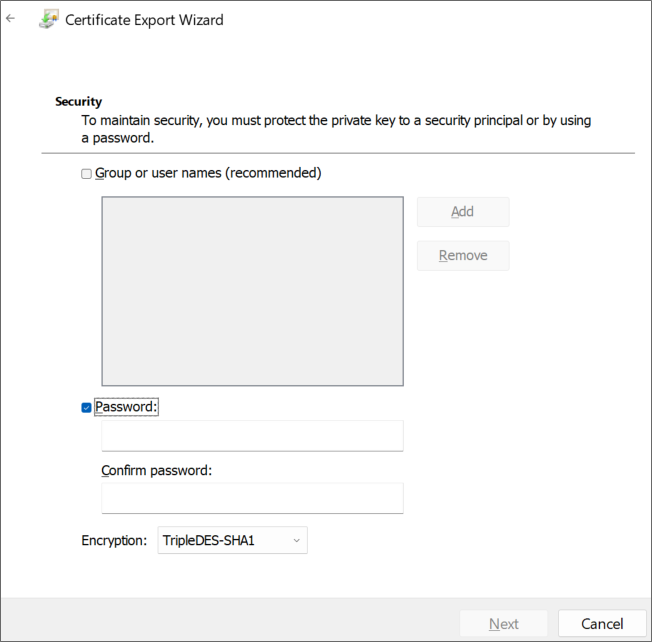Click Next to continue the wizard
652x642 pixels.
[x=503, y=624]
